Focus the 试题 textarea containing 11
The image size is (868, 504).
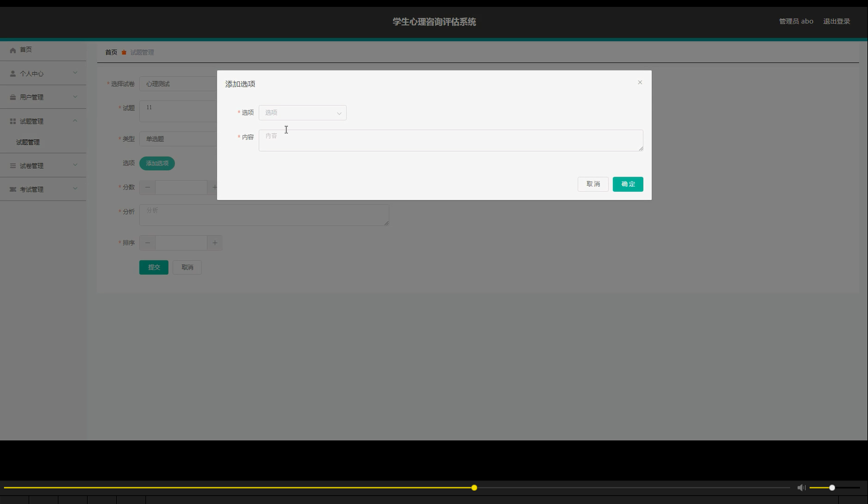[178, 111]
